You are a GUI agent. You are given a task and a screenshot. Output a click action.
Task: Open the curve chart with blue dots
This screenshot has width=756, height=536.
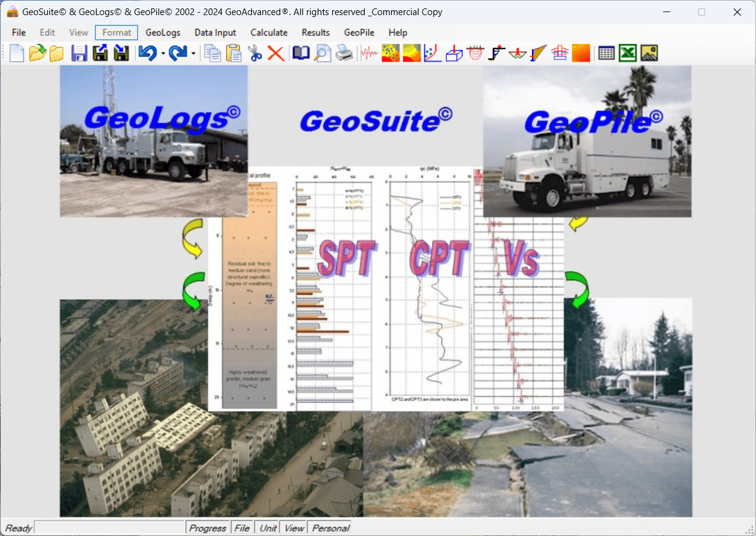click(x=432, y=53)
